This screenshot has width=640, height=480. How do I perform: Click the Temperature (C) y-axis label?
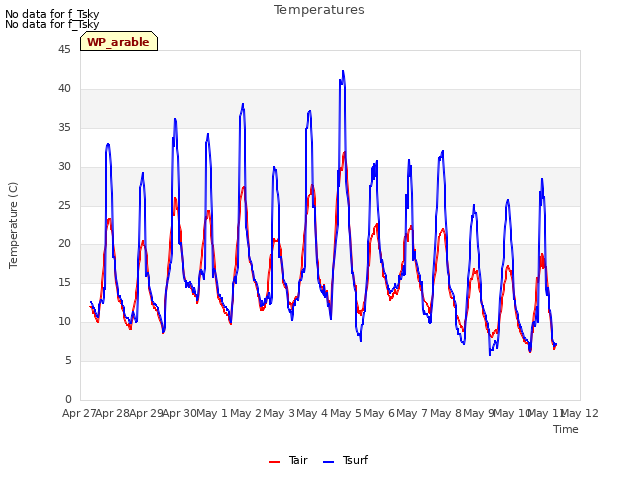(x=13, y=225)
